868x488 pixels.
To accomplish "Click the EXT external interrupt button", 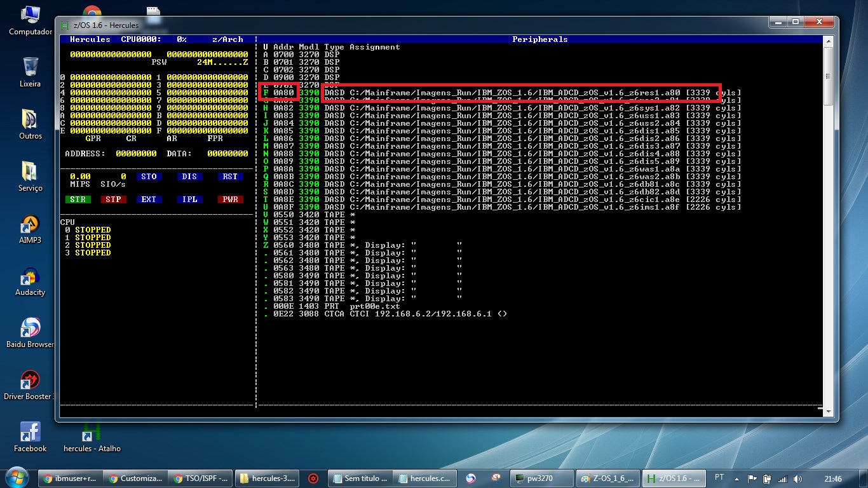I will click(149, 200).
